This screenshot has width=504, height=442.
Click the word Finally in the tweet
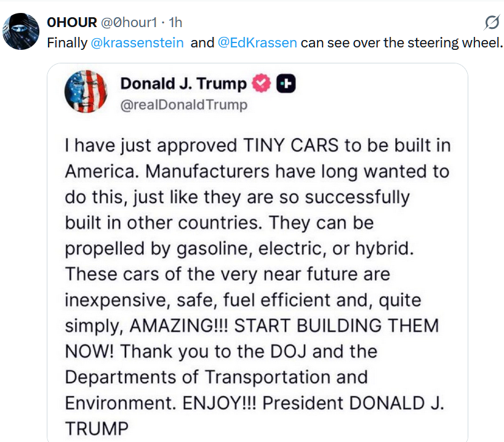pyautogui.click(x=68, y=43)
